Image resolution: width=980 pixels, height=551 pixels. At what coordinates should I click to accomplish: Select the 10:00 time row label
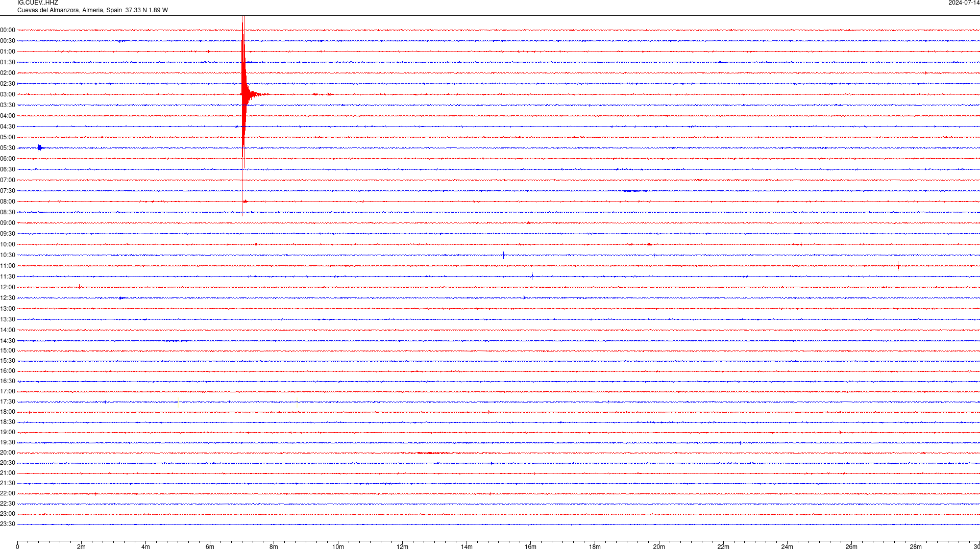click(8, 244)
